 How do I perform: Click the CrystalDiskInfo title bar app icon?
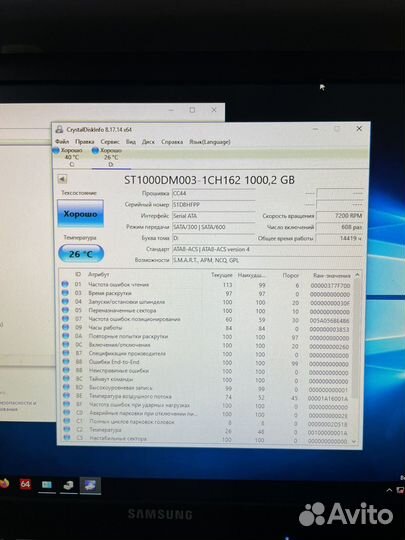60,129
